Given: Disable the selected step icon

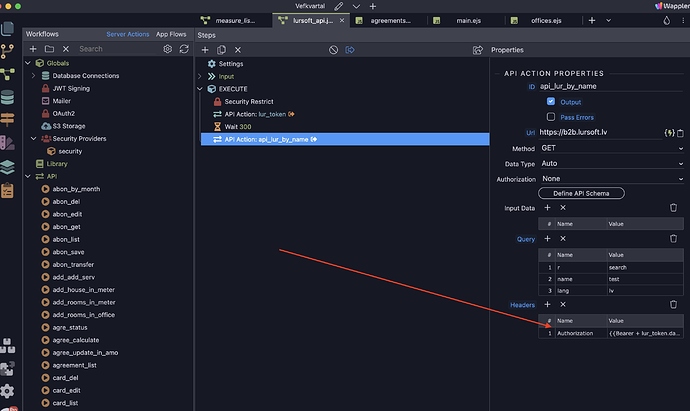Looking at the screenshot, I should (334, 50).
